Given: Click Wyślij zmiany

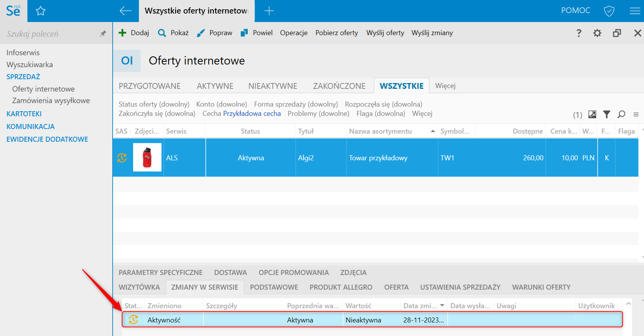Looking at the screenshot, I should (x=432, y=33).
